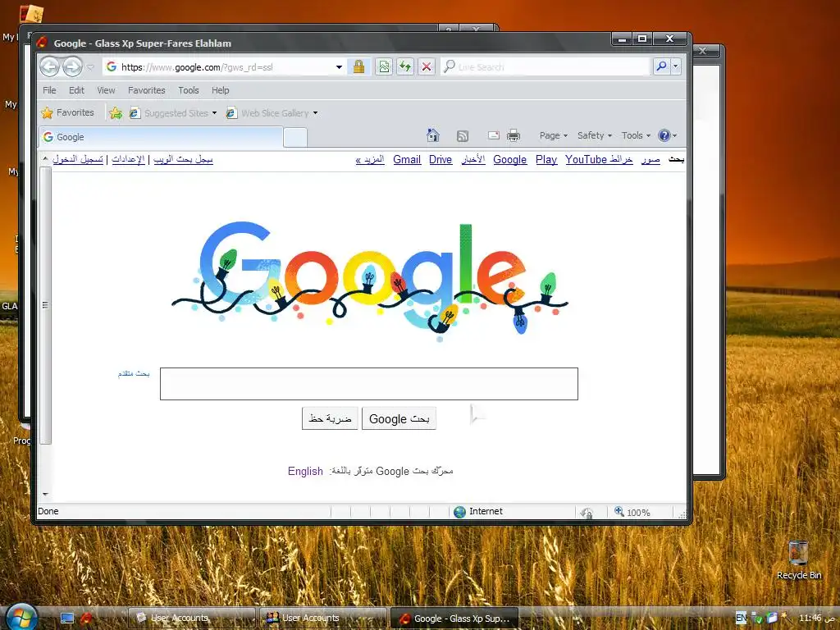Click the page scrollbar up arrow
Screen dimensions: 840x630
[x=45, y=159]
